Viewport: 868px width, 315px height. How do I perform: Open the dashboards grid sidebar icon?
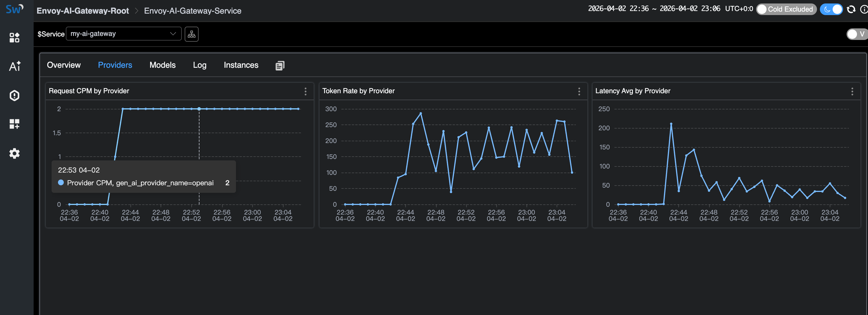coord(14,37)
